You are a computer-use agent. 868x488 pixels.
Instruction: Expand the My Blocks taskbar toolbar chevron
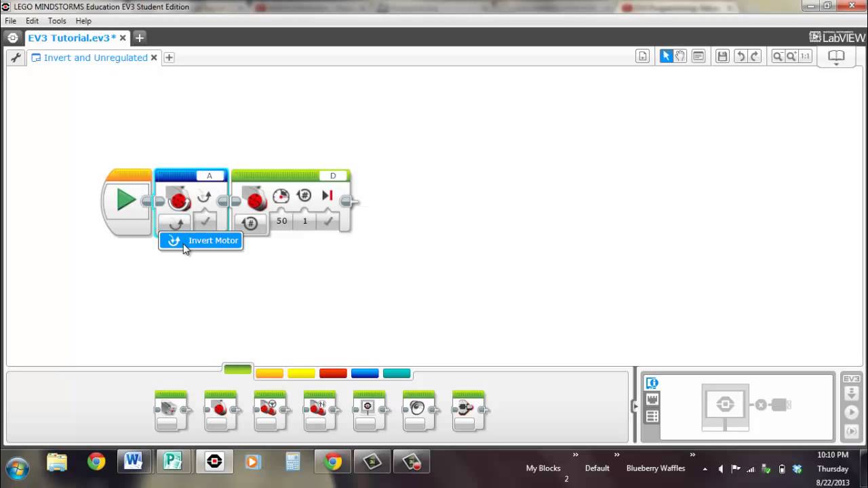(x=575, y=455)
